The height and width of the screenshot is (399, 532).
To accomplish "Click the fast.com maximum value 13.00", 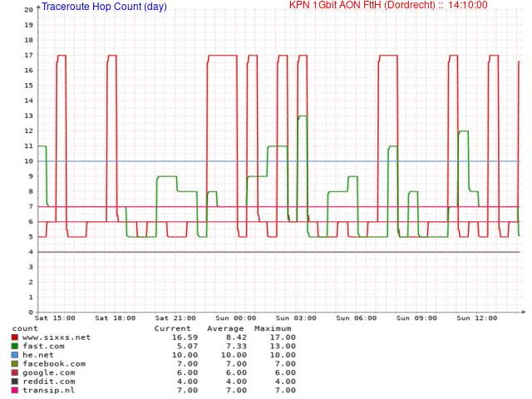I will click(x=283, y=346).
